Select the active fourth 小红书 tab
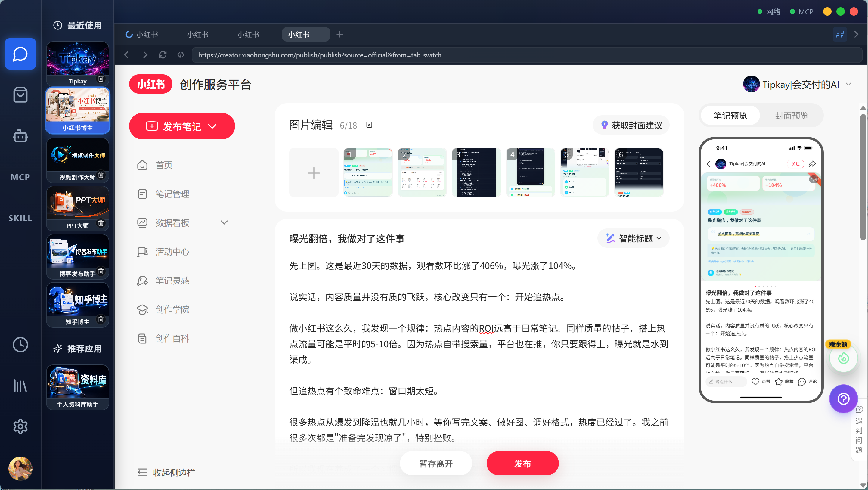Viewport: 868px width, 490px height. pos(305,34)
